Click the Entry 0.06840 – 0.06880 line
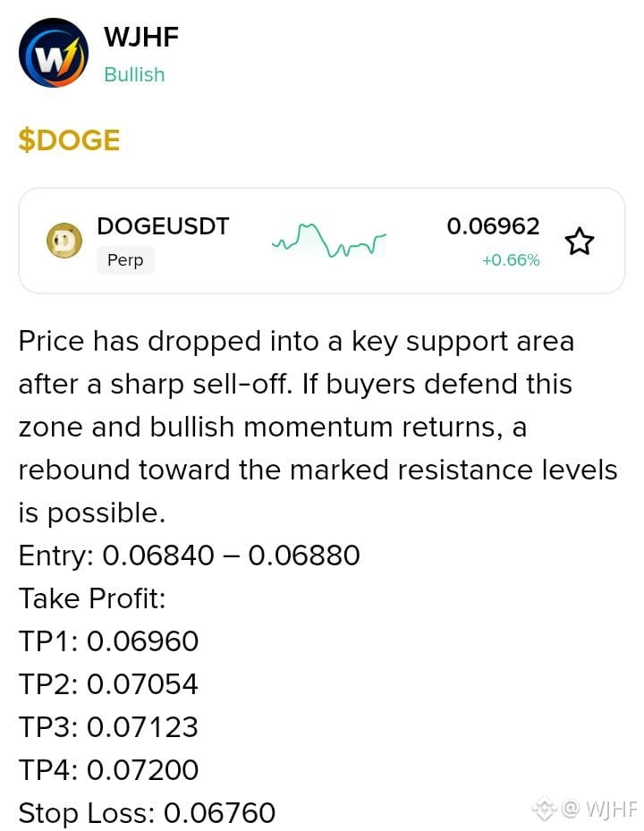This screenshot has height=831, width=644. 190,555
